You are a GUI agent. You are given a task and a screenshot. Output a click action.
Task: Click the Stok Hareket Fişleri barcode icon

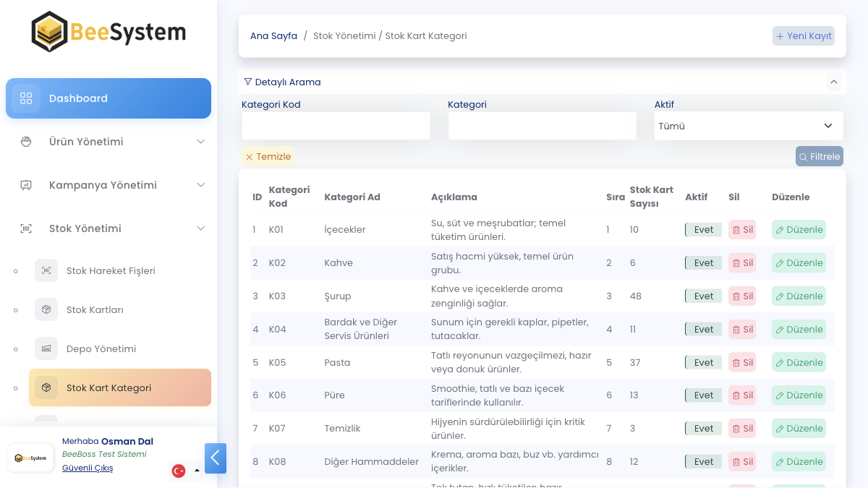(46, 270)
